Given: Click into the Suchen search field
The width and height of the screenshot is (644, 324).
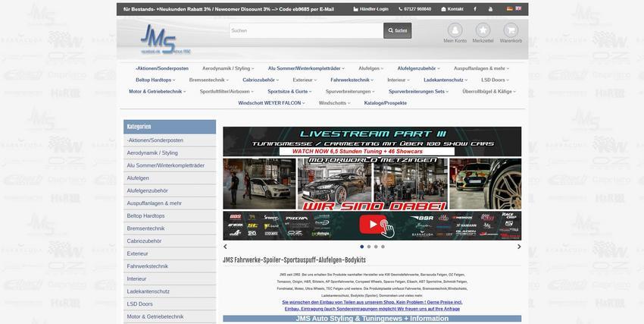Looking at the screenshot, I should point(306,30).
